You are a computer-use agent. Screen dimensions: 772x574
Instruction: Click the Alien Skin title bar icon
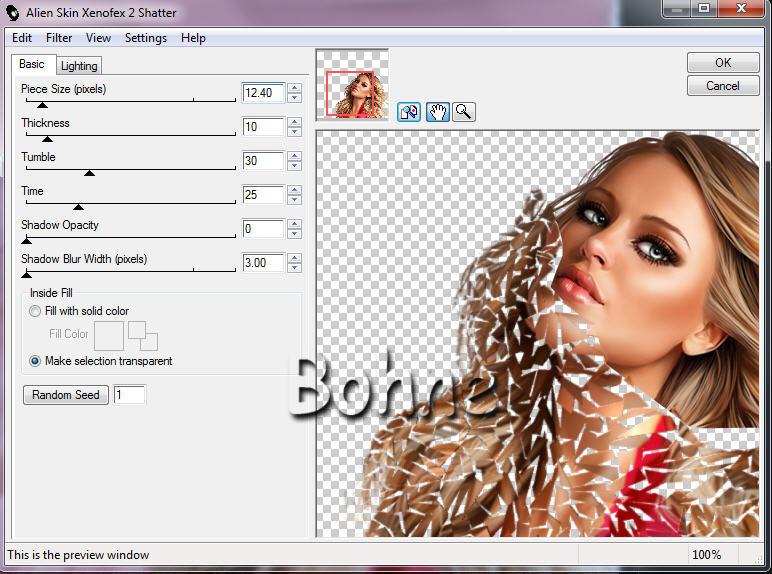point(13,13)
